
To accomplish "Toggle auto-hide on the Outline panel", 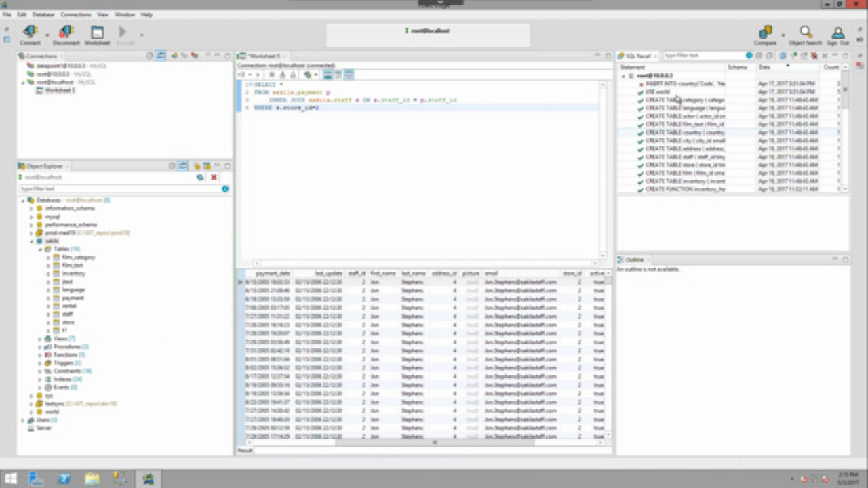I will [x=835, y=260].
